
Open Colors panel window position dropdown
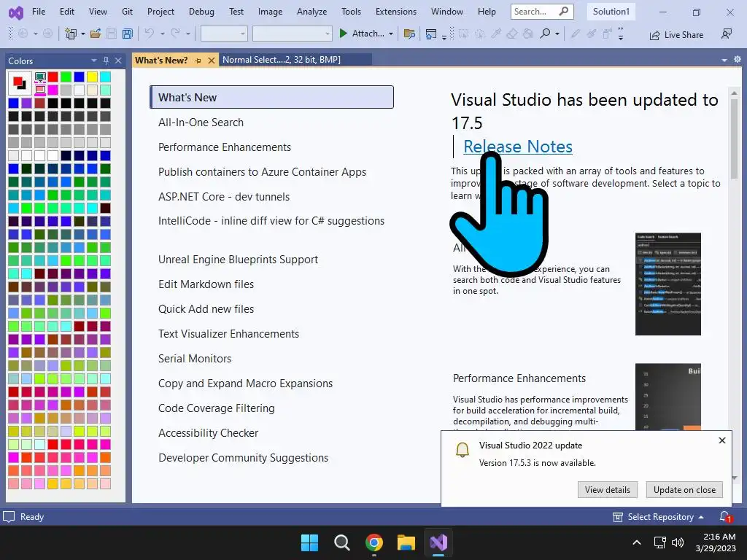[x=94, y=61]
